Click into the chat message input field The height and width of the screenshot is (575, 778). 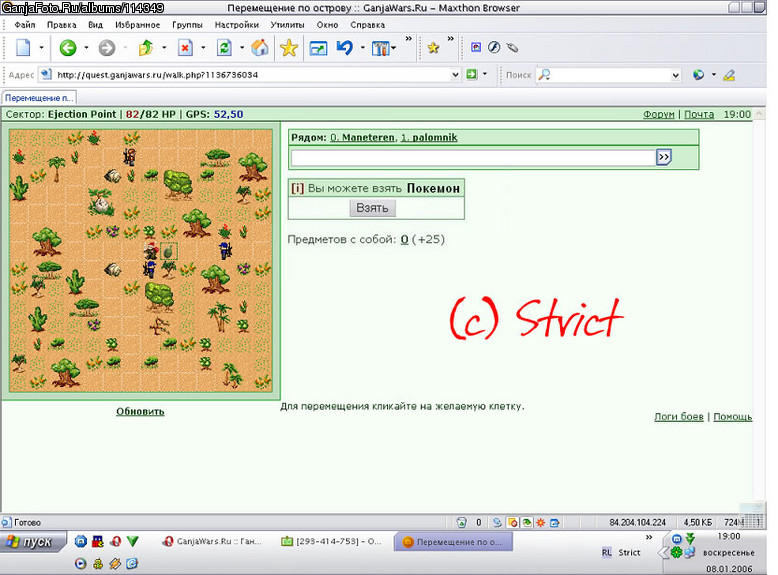pyautogui.click(x=473, y=158)
